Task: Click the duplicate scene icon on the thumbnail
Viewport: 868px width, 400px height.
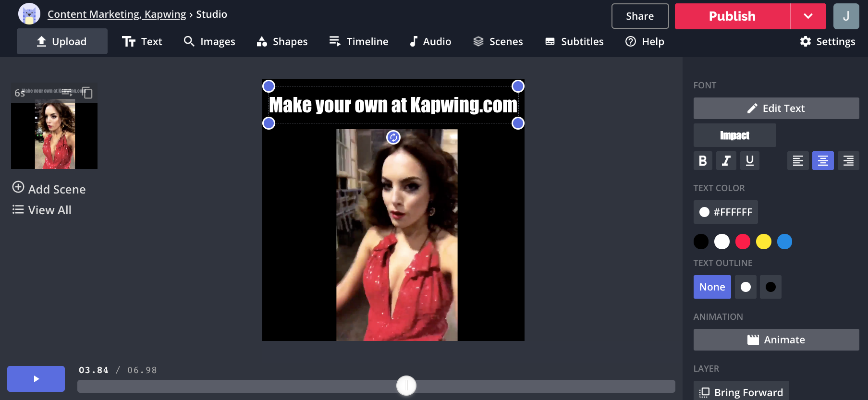Action: click(x=87, y=92)
